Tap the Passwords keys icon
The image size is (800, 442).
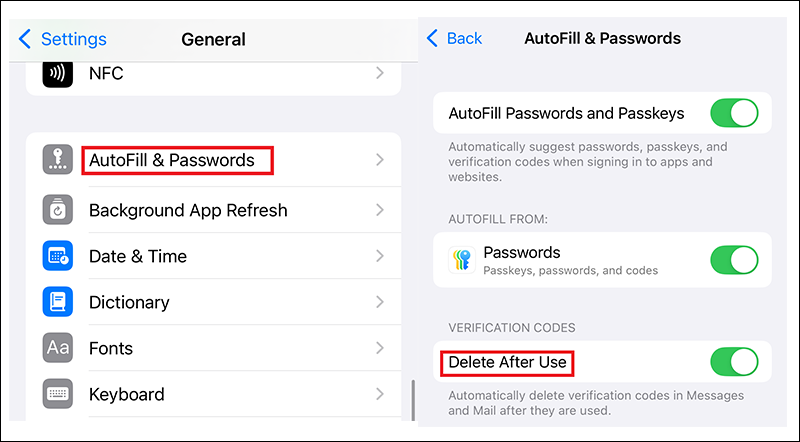(x=460, y=260)
